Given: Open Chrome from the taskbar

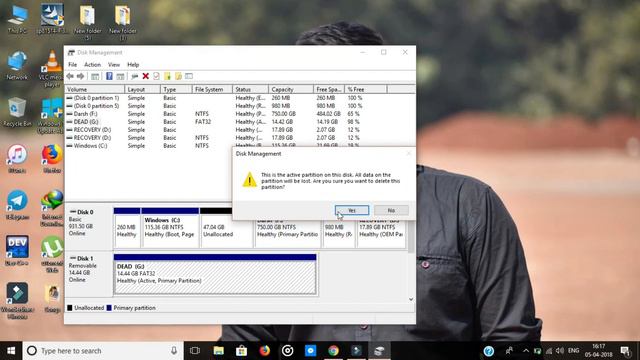Looking at the screenshot, I should pos(333,351).
